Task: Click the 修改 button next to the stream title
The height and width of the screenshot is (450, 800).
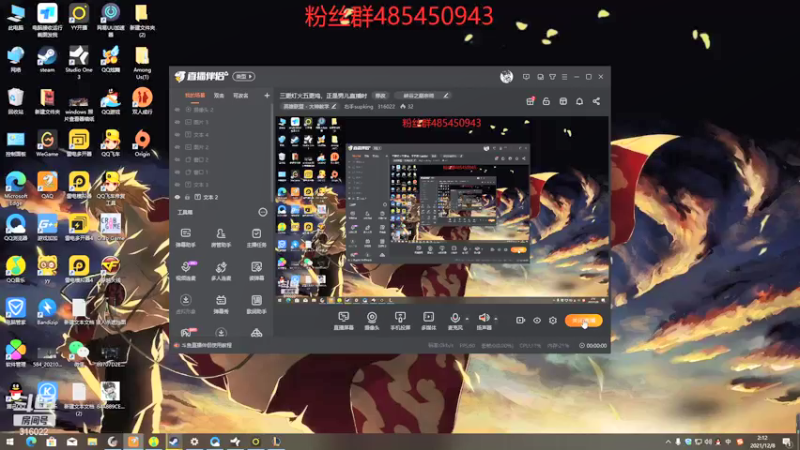Action: pos(381,95)
